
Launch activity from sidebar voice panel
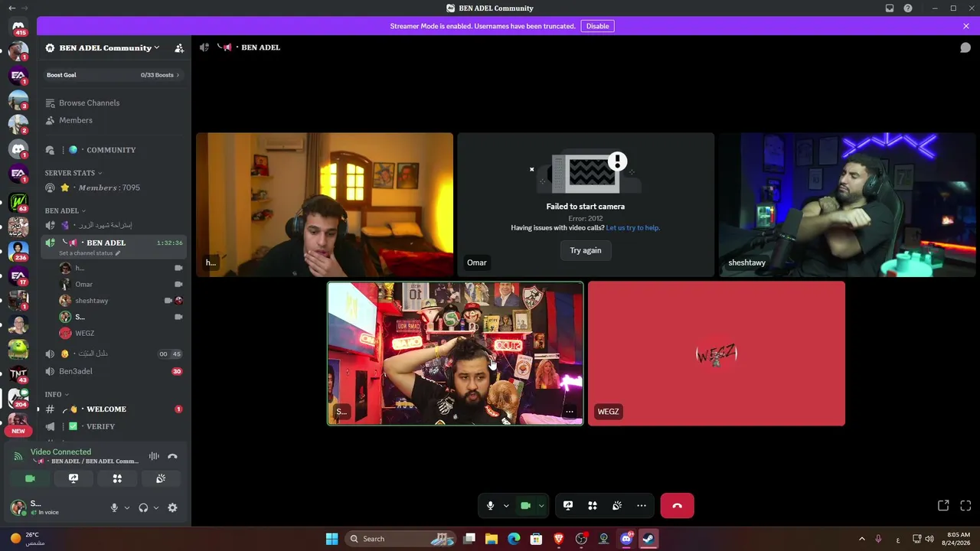[x=117, y=478]
